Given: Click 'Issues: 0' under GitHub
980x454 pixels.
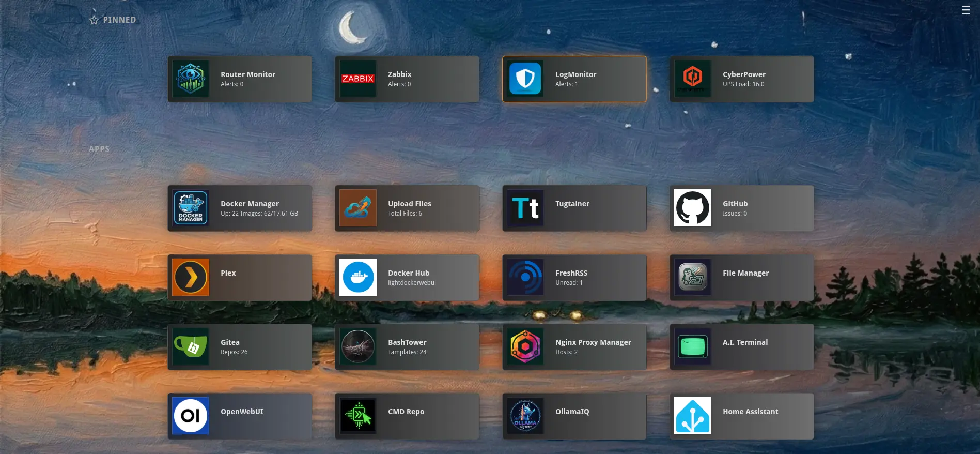Looking at the screenshot, I should tap(735, 214).
